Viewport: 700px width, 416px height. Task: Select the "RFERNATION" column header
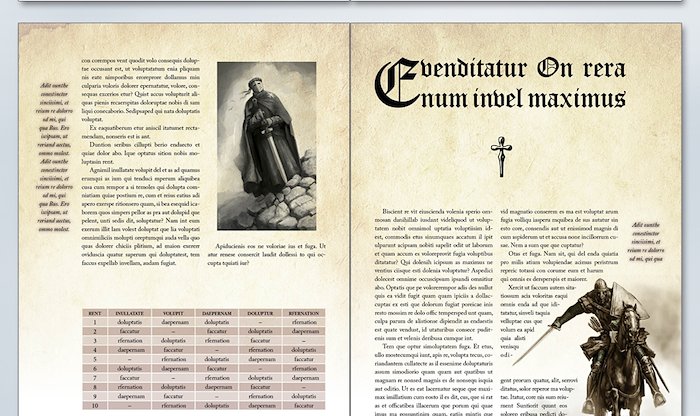pos(304,313)
